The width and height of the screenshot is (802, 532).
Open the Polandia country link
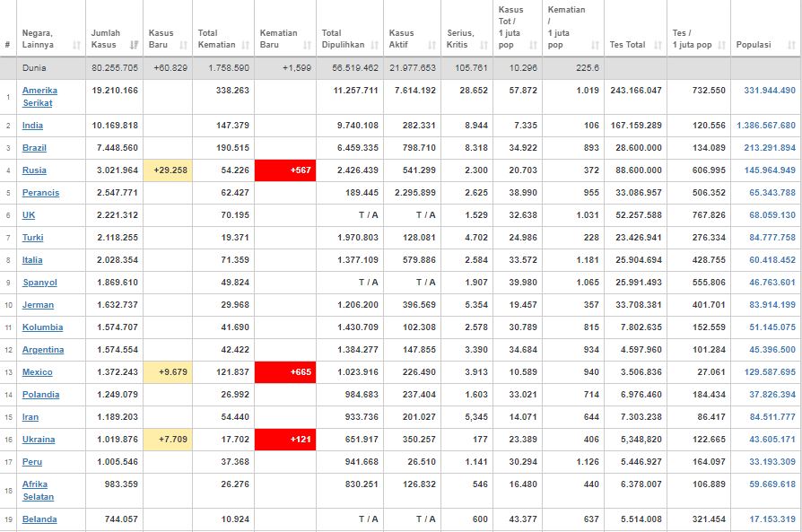coord(41,395)
